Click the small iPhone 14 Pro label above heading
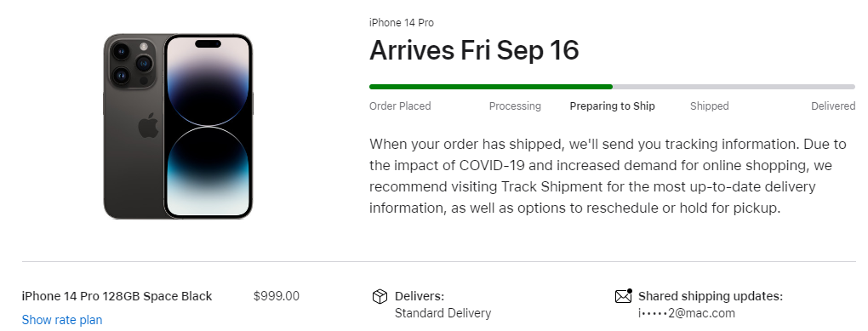 (x=402, y=23)
